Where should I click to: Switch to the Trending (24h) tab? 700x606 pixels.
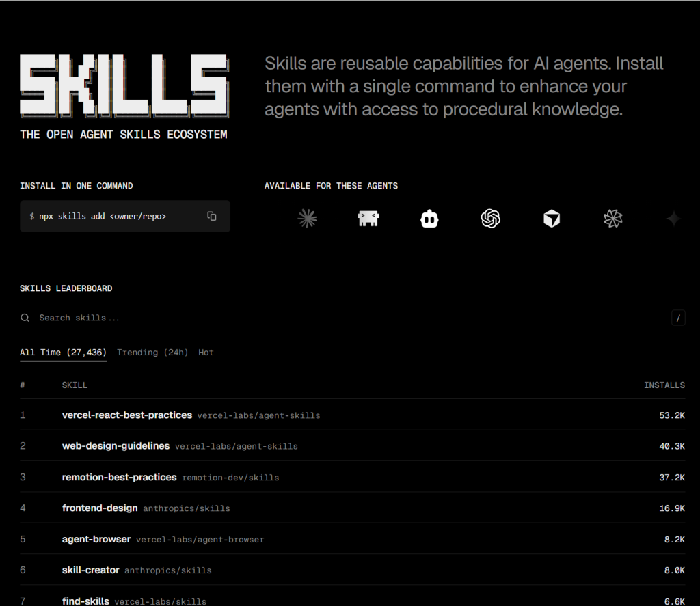tap(152, 353)
